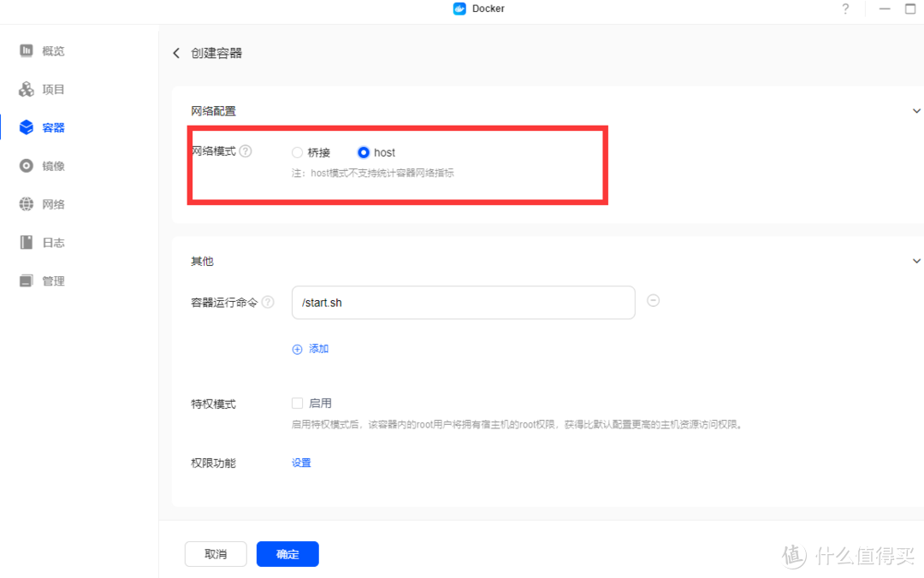Image resolution: width=924 pixels, height=578 pixels.
Task: Open 权限功能 设置 link
Action: click(301, 463)
